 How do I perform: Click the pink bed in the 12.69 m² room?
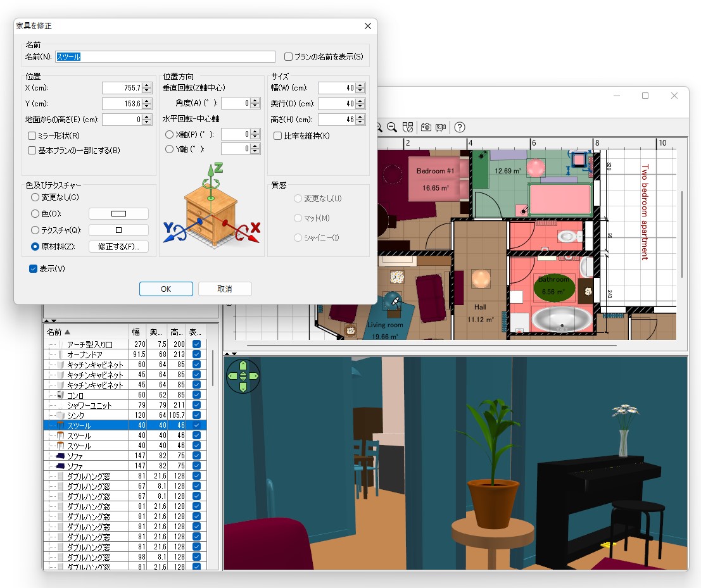tap(560, 199)
